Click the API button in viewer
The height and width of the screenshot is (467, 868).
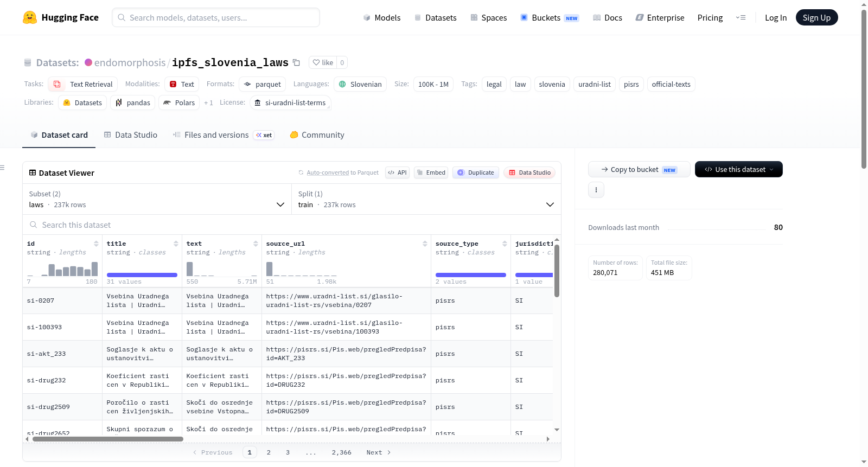point(397,172)
